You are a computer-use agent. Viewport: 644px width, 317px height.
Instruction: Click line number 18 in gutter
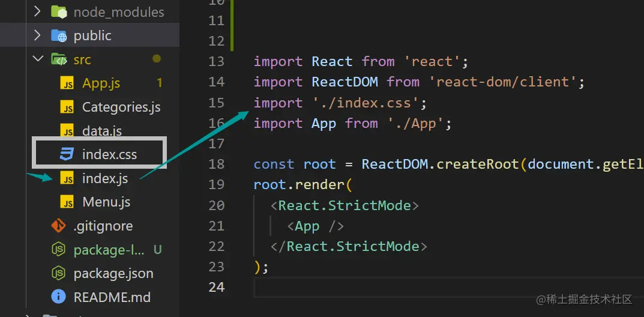point(217,164)
